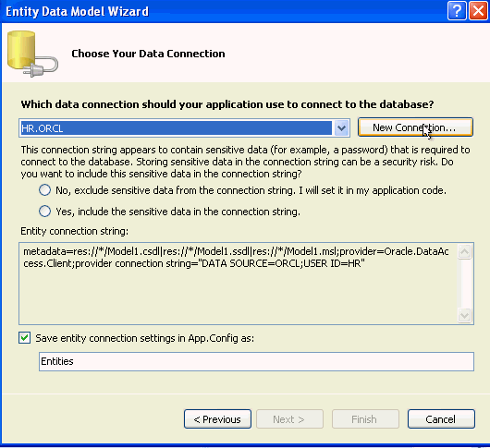Image resolution: width=490 pixels, height=448 pixels.
Task: Click the connection string scrollbar down arrow
Action: click(465, 315)
